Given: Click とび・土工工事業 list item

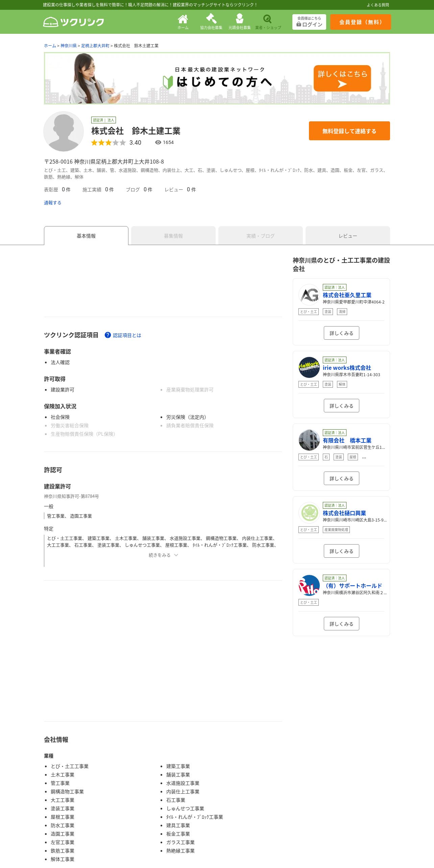Looking at the screenshot, I should [70, 766].
